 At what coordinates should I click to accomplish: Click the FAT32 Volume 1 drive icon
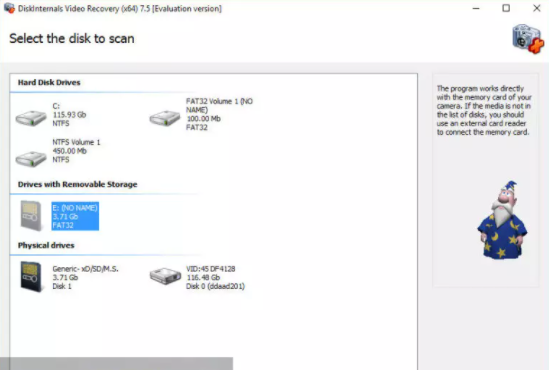point(165,118)
